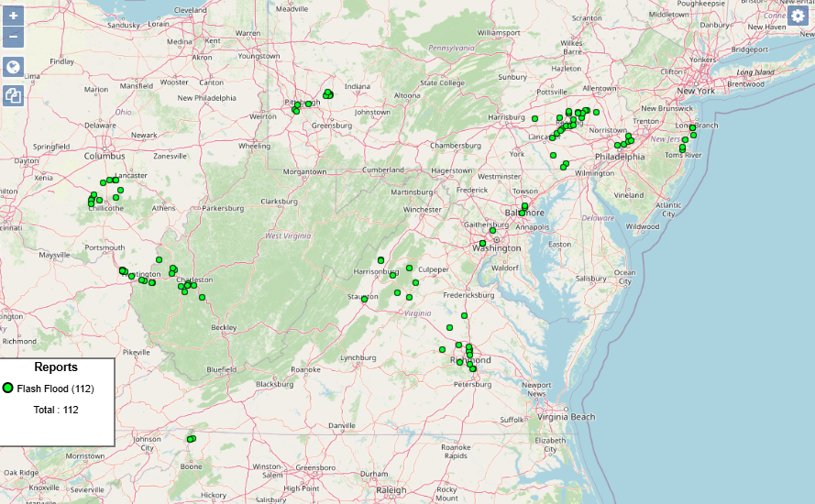Pick the flash flood marker near Culpeper
The height and width of the screenshot is (504, 815).
[410, 268]
